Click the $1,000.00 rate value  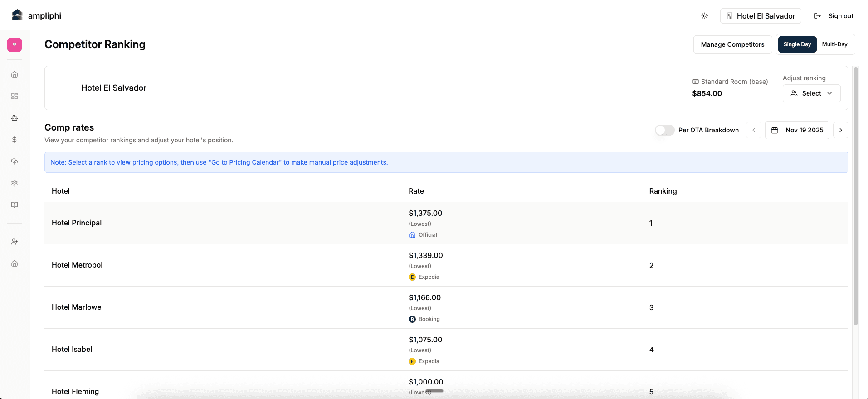pyautogui.click(x=426, y=382)
